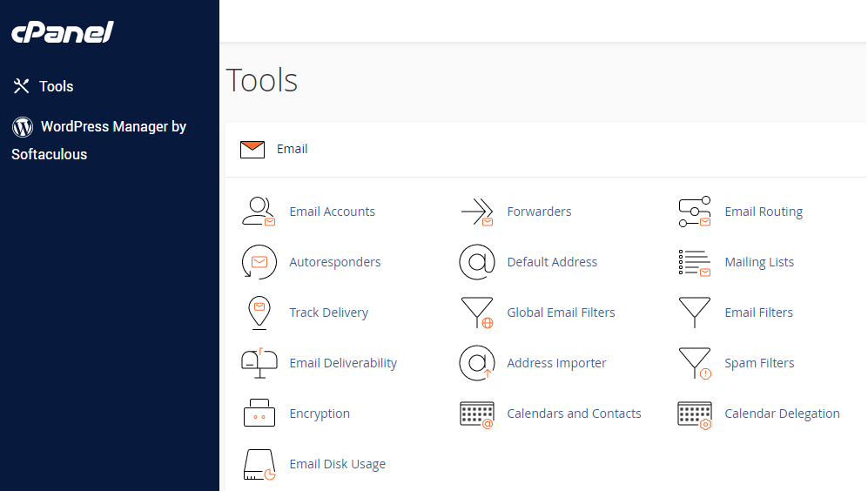This screenshot has width=868, height=491.
Task: Click the Email Accounts icon
Action: [x=258, y=212]
